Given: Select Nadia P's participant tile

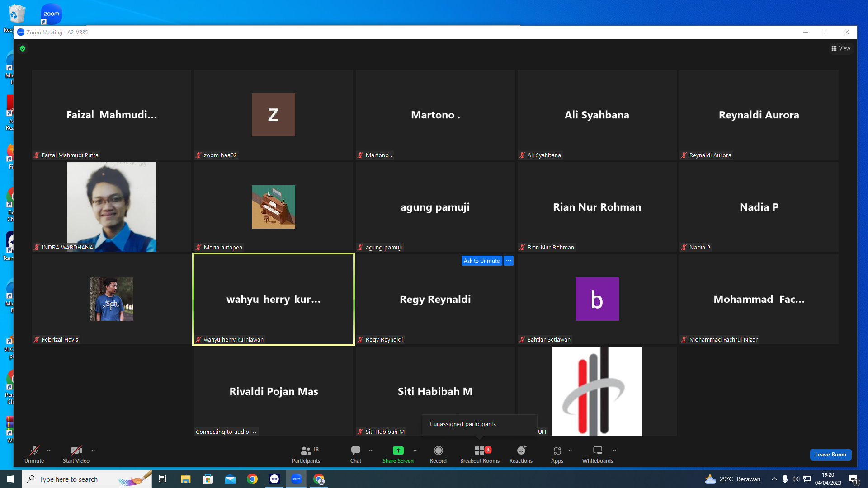Looking at the screenshot, I should (x=759, y=207).
